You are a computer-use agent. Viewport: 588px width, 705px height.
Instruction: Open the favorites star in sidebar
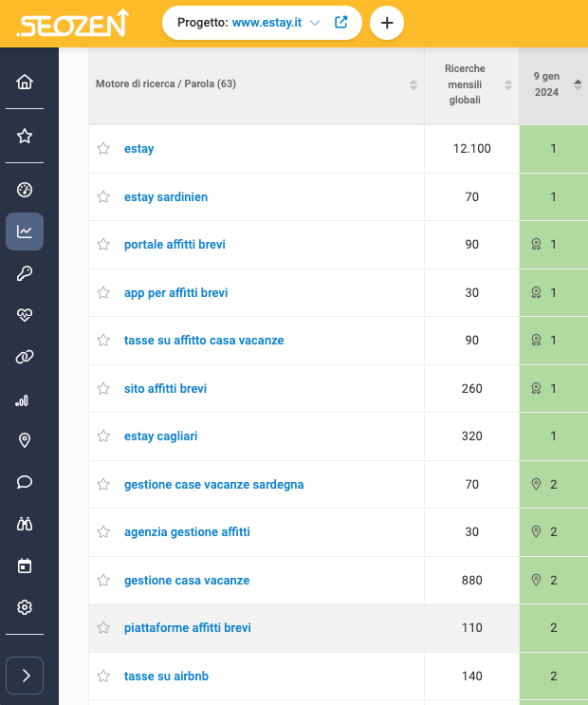[25, 136]
